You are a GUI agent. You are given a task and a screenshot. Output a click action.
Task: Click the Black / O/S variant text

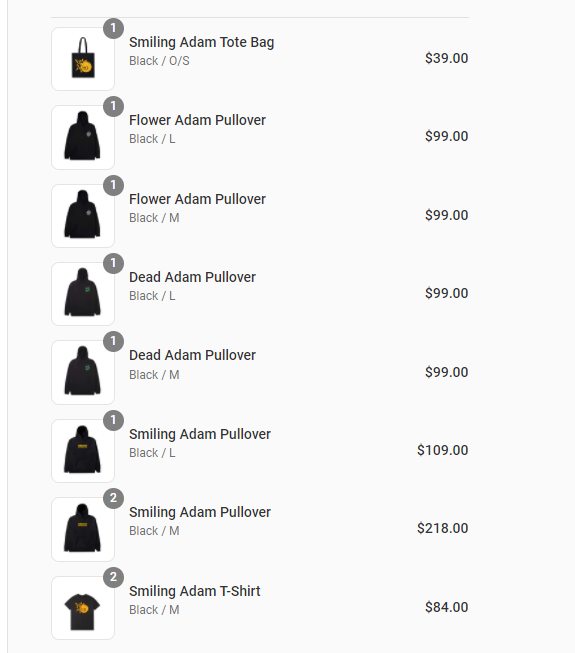[x=159, y=61]
